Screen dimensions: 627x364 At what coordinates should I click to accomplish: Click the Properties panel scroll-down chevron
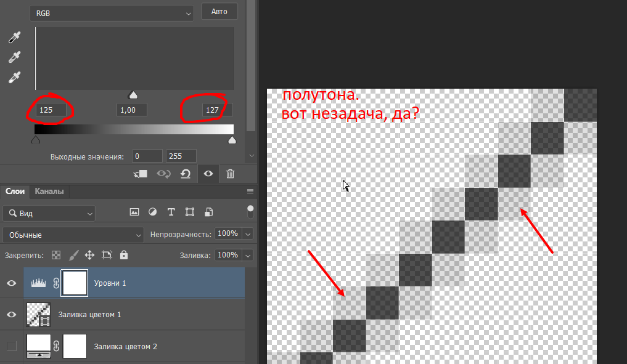pyautogui.click(x=252, y=156)
